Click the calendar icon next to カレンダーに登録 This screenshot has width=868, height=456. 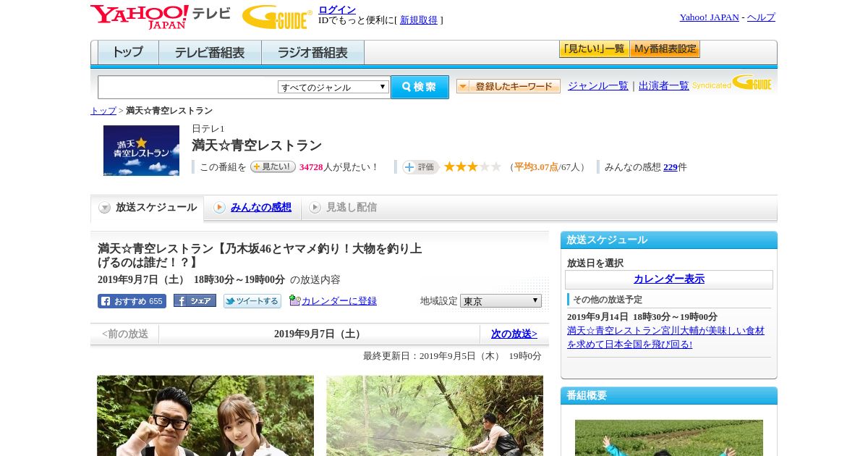click(294, 300)
